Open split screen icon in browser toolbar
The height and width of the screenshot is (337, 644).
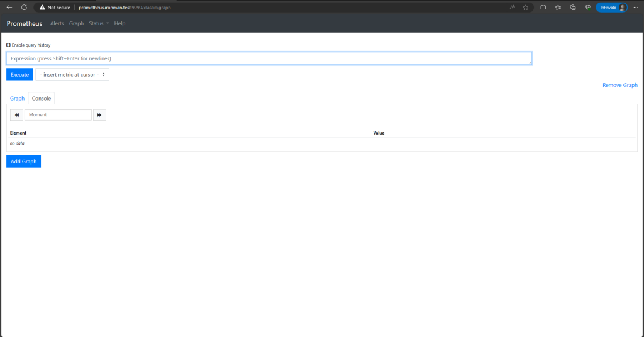(543, 8)
